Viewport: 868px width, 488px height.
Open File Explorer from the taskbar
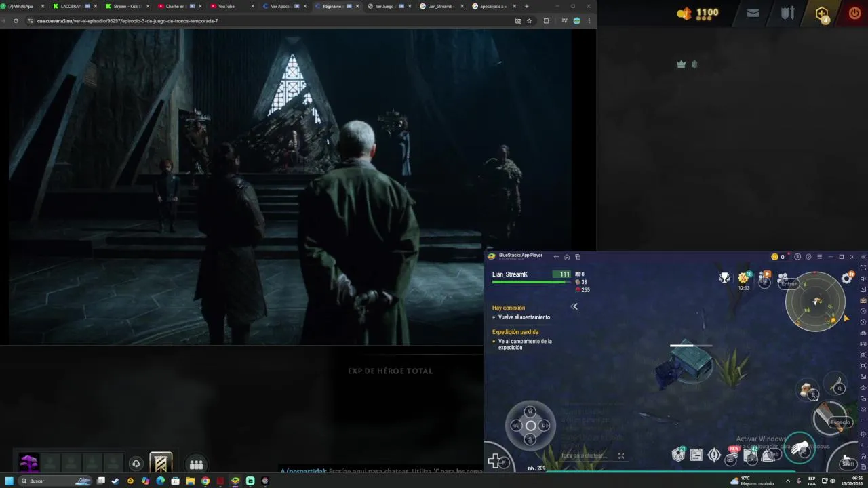tap(190, 481)
